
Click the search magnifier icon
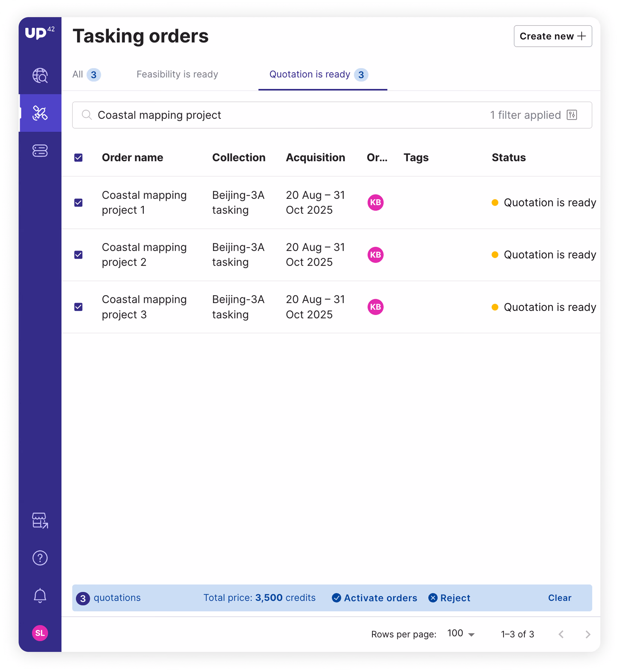(x=87, y=115)
